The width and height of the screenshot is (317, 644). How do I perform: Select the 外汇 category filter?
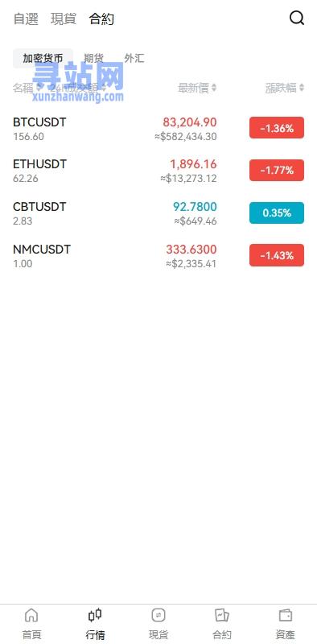(134, 58)
